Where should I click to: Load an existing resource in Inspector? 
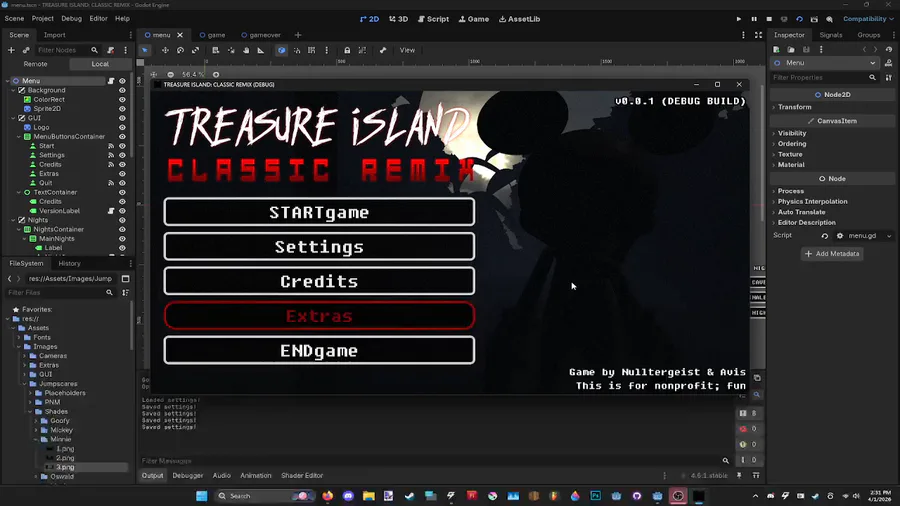(x=791, y=50)
